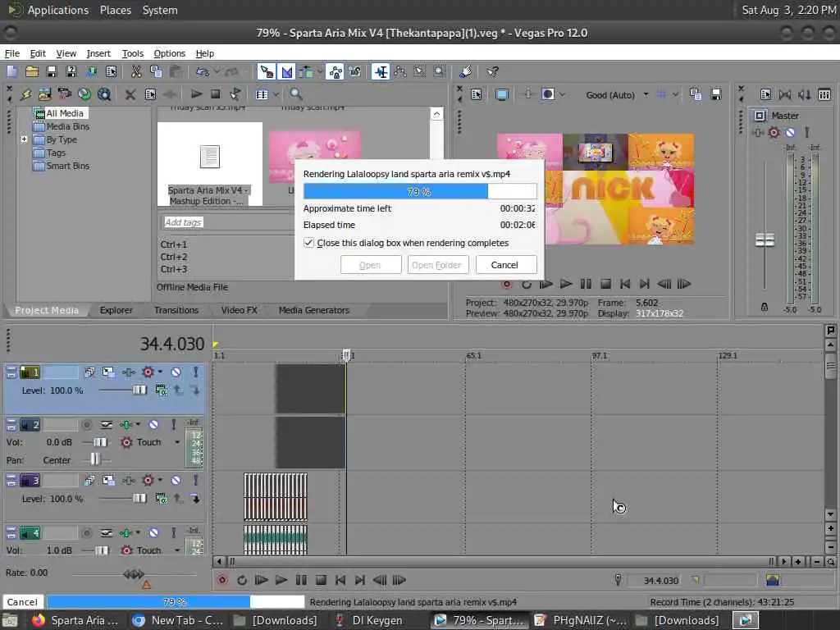Open the File menu
The image size is (840, 630).
point(11,53)
